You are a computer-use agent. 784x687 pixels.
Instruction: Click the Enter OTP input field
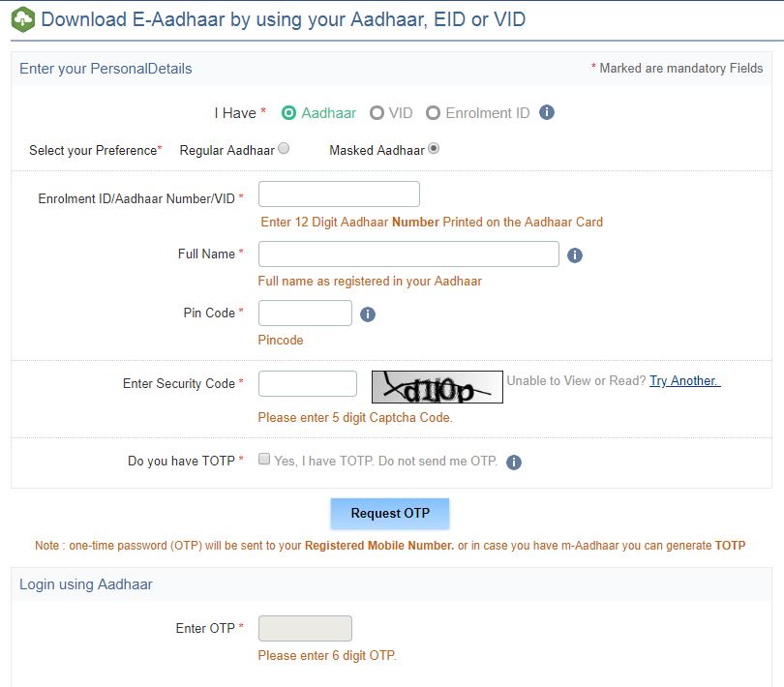305,628
